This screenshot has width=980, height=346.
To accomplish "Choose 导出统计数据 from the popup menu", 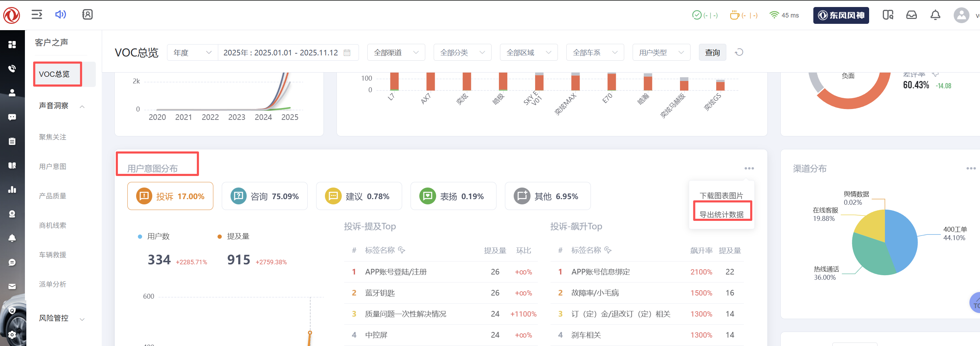I will pyautogui.click(x=721, y=215).
